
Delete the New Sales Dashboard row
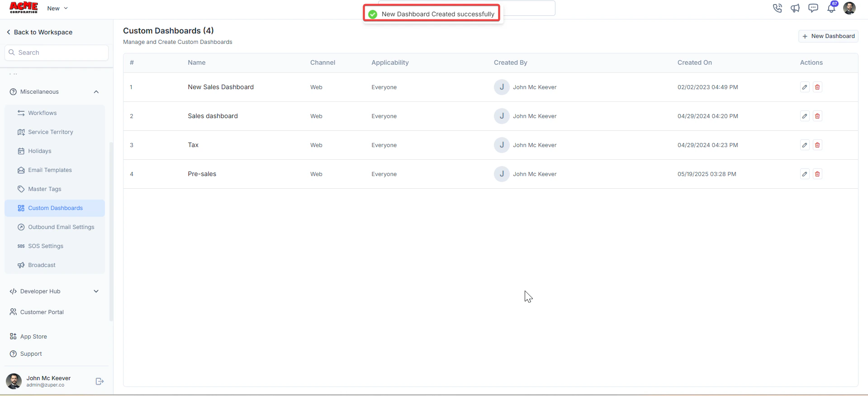tap(817, 87)
